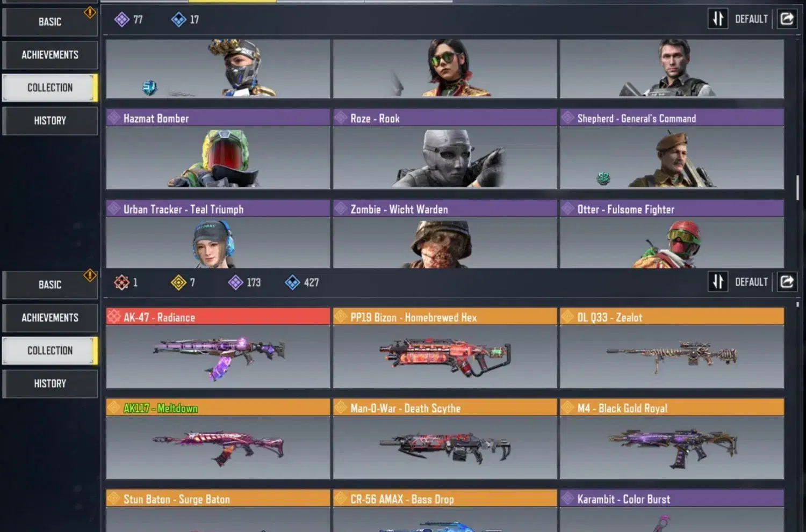Open the DEFAULT sort dropdown above the character skins

point(751,19)
